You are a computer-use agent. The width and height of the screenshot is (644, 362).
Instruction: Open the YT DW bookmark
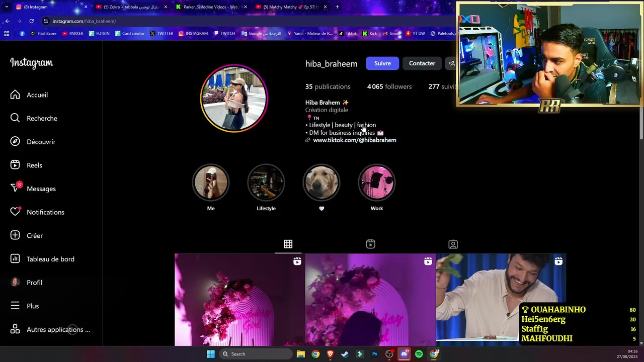click(x=415, y=34)
